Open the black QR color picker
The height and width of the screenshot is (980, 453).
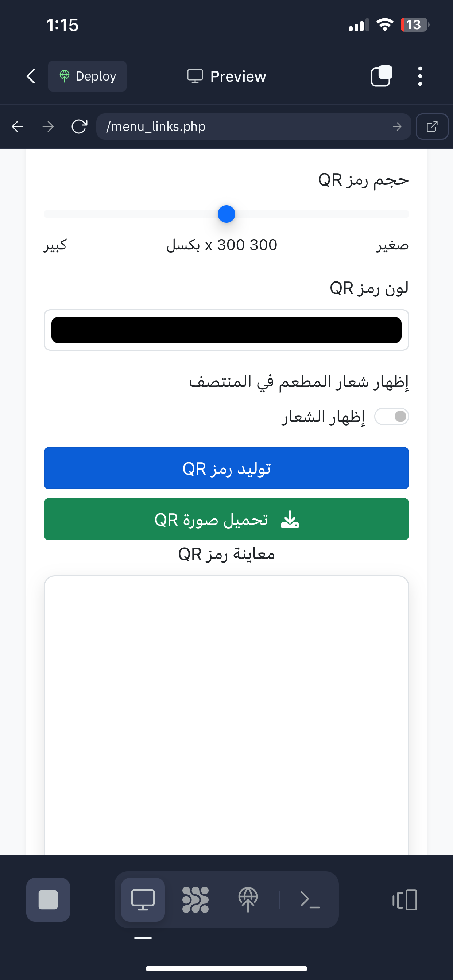tap(226, 330)
